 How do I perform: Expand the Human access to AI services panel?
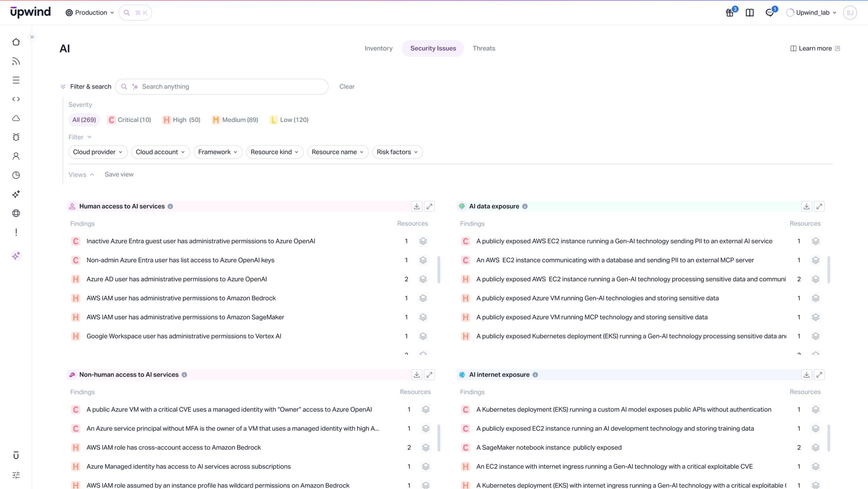click(430, 206)
